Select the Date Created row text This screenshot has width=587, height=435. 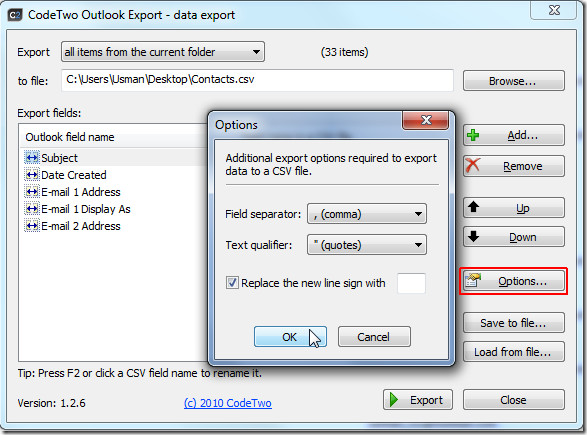point(74,175)
